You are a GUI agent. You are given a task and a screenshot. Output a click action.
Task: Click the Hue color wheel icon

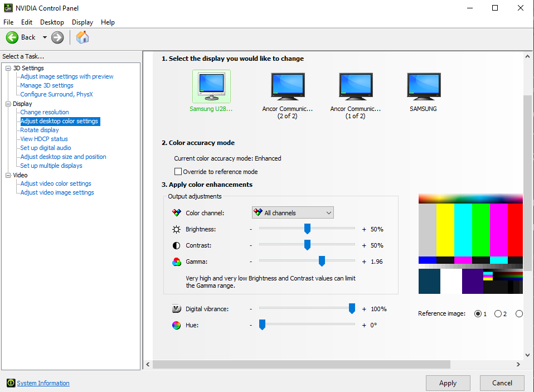(176, 325)
